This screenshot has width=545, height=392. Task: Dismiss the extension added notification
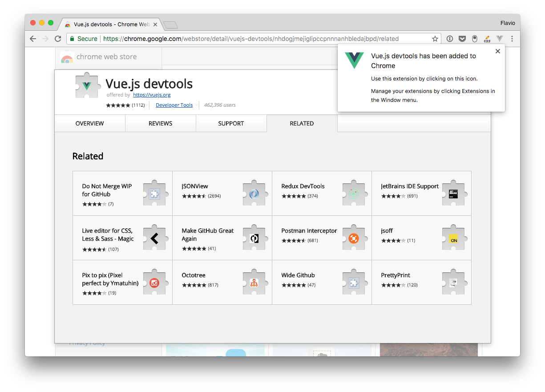coord(497,51)
